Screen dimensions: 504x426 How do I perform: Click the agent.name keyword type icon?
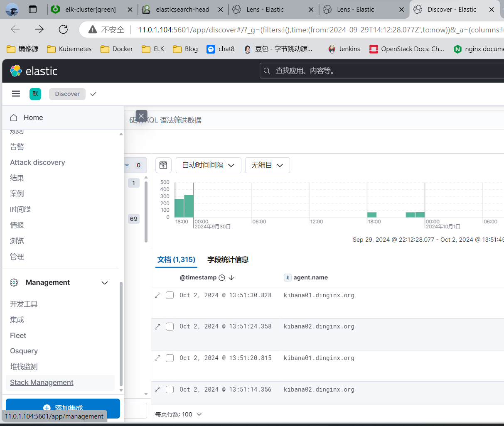point(288,278)
